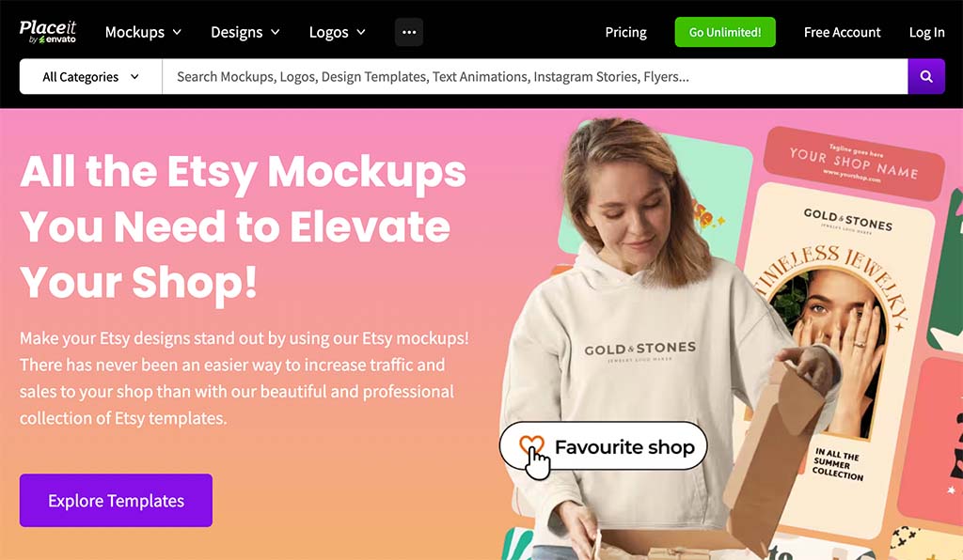
Task: Click the Log In link
Action: pos(926,32)
